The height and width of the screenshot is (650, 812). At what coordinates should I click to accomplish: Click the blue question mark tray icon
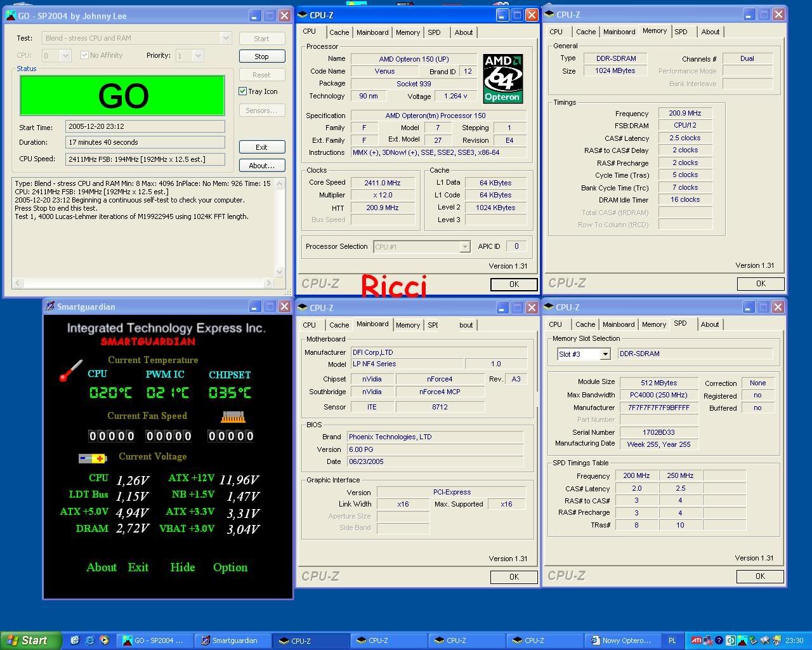point(719,640)
